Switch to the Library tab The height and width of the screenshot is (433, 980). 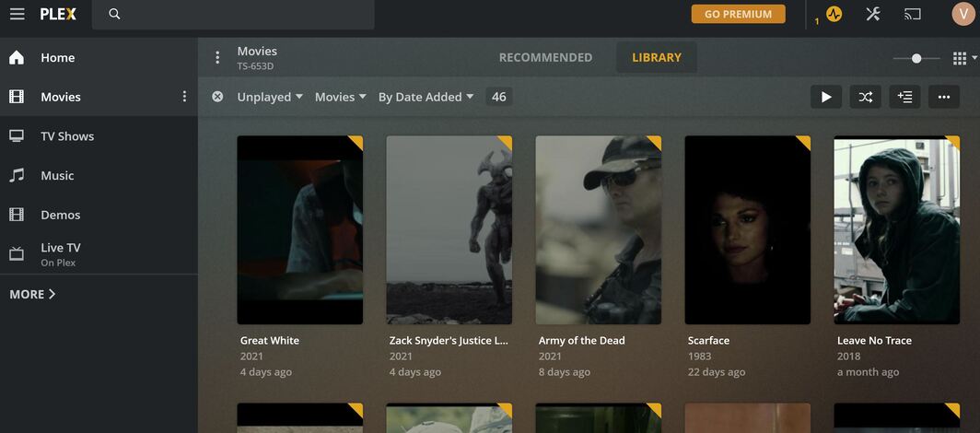pos(656,57)
